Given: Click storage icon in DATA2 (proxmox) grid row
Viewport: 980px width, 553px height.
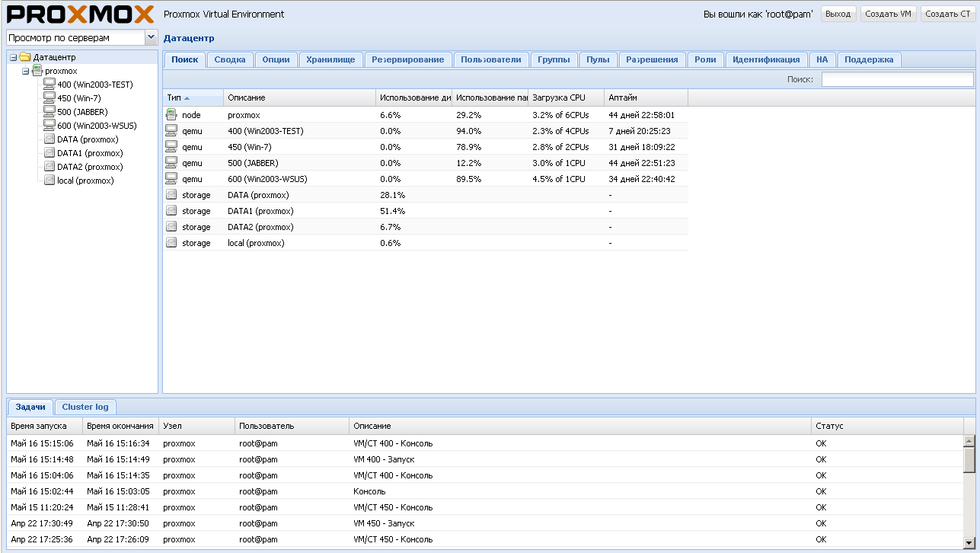Looking at the screenshot, I should (x=171, y=226).
